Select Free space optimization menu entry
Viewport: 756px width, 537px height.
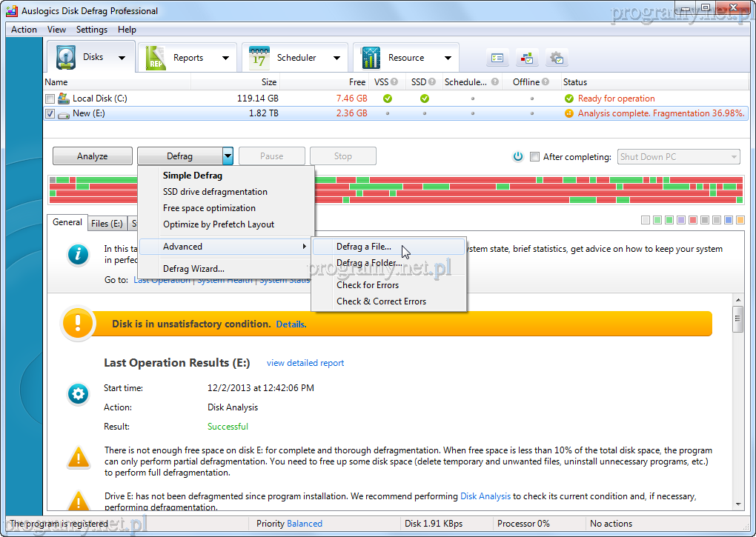(209, 208)
